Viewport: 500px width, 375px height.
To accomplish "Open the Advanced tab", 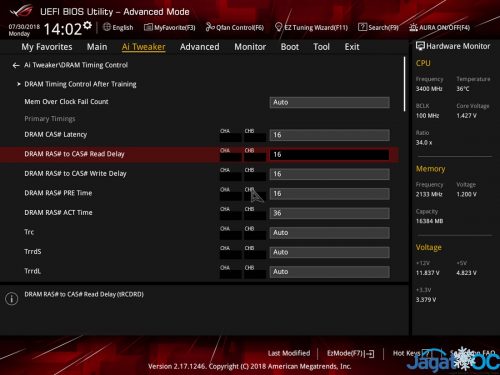I will [x=200, y=47].
